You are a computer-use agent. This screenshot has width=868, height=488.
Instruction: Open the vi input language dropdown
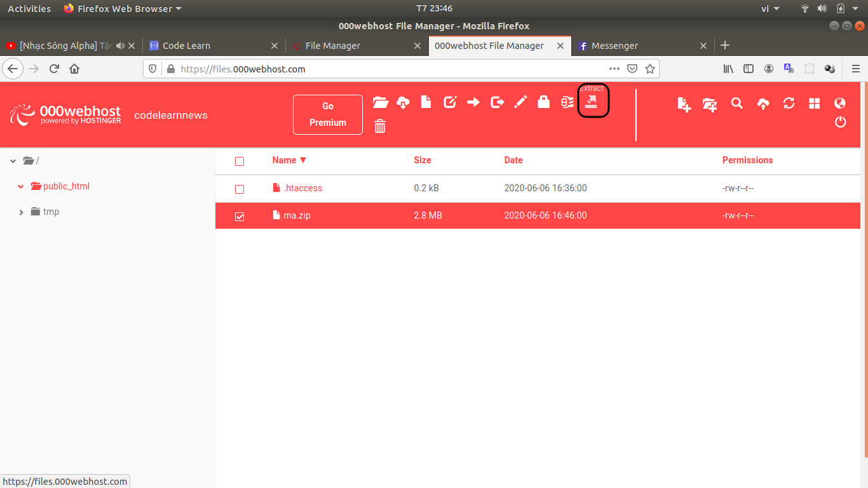770,8
